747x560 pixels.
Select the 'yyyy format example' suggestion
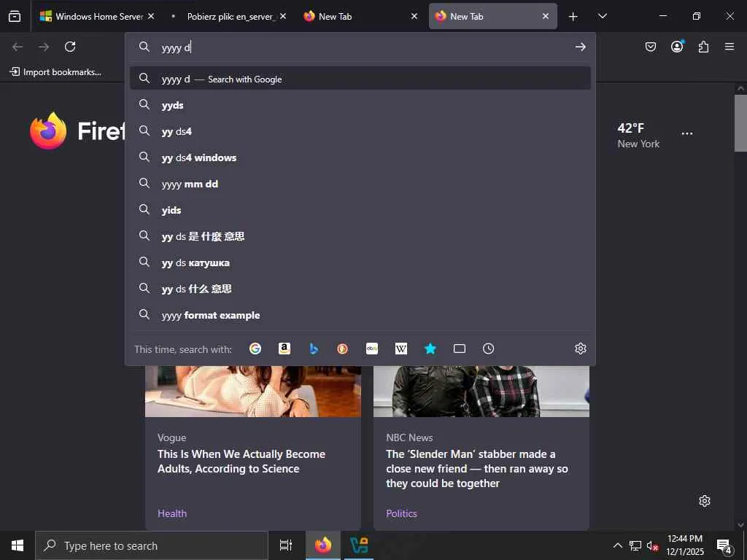pos(360,315)
